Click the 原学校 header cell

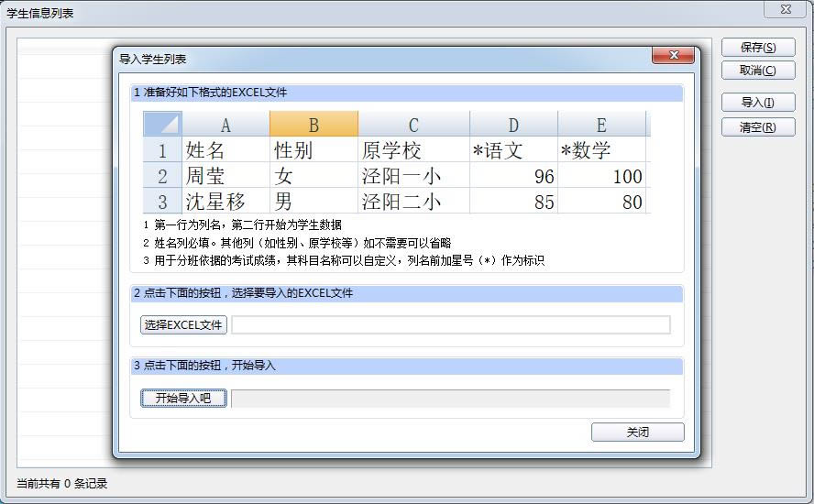click(413, 150)
